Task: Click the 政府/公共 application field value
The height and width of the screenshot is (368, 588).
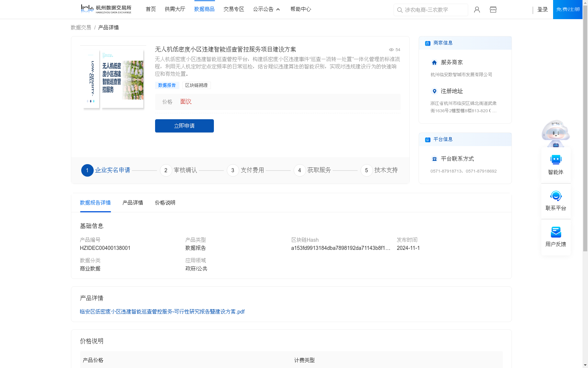Action: pos(196,269)
